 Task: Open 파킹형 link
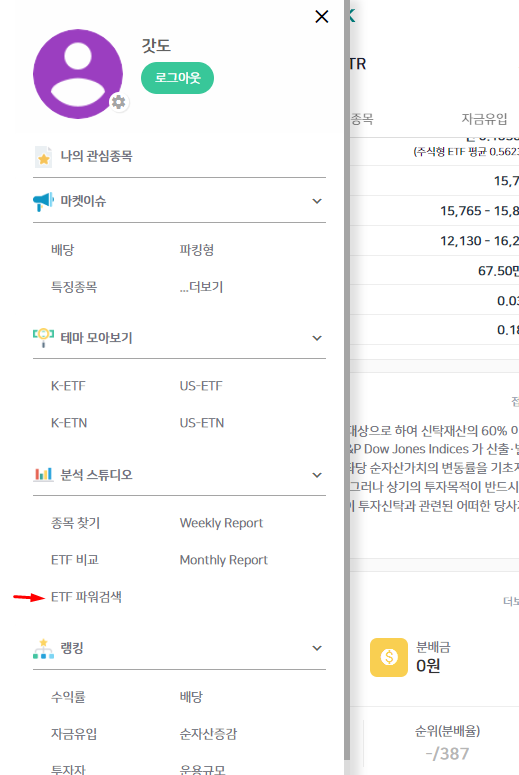[197, 250]
